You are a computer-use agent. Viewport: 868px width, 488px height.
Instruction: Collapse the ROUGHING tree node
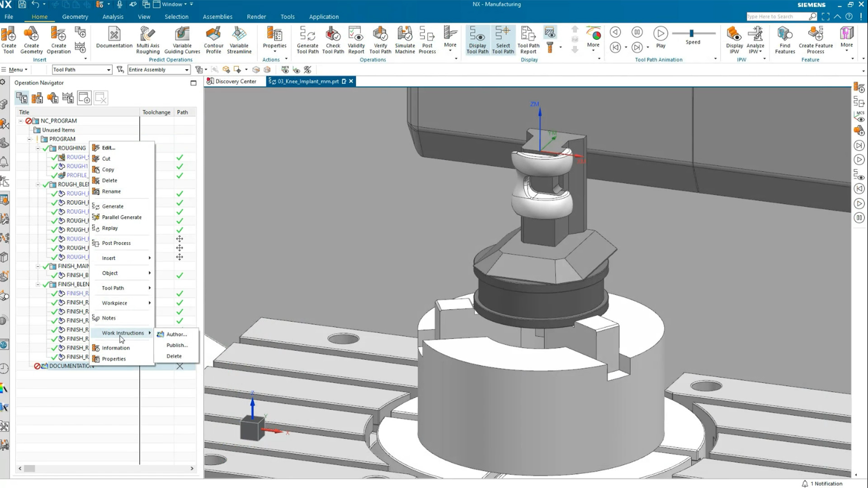pyautogui.click(x=38, y=148)
